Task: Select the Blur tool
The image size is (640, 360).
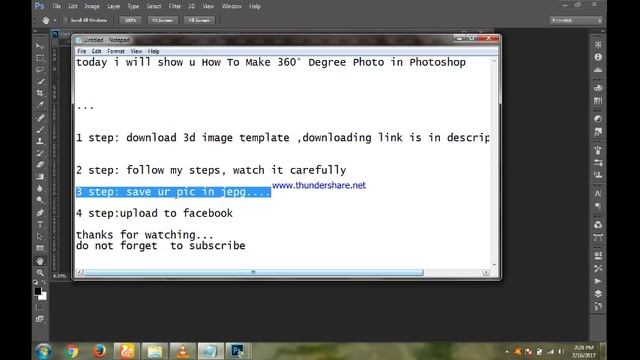Action: coord(40,189)
